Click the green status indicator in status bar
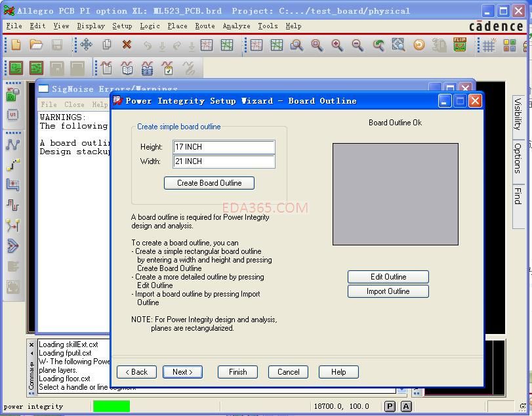The height and width of the screenshot is (416, 532). 112,406
